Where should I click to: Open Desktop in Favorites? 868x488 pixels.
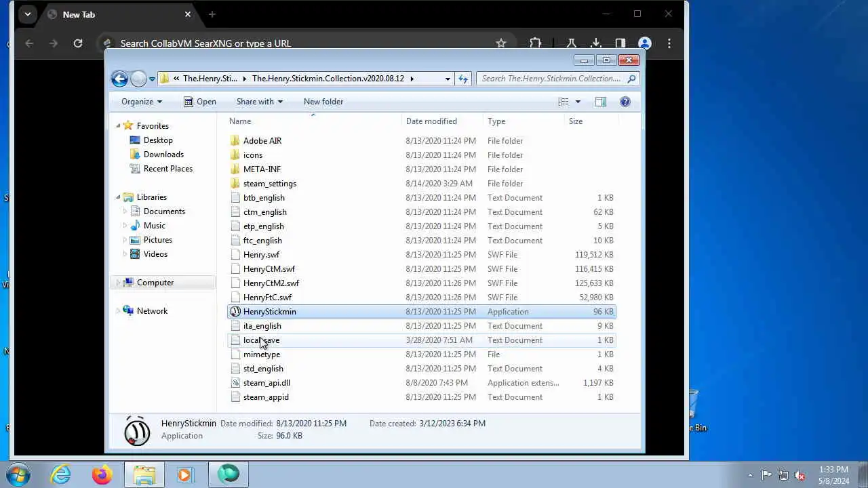pyautogui.click(x=158, y=140)
